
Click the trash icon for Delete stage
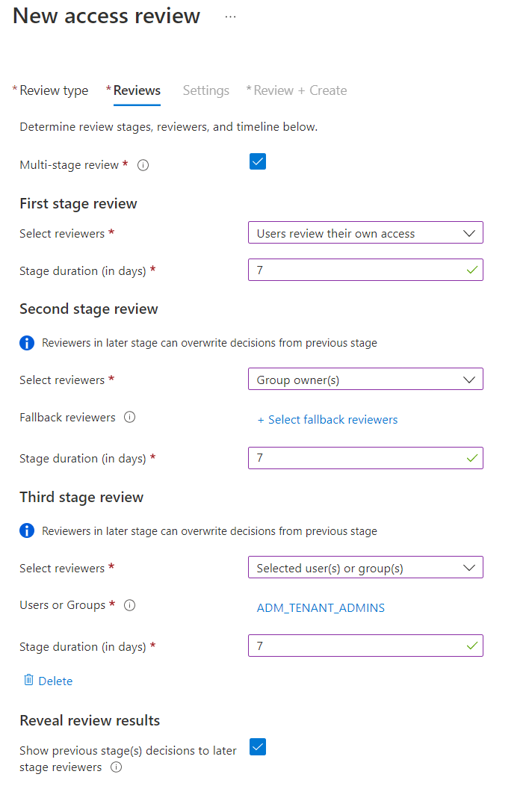(x=28, y=680)
